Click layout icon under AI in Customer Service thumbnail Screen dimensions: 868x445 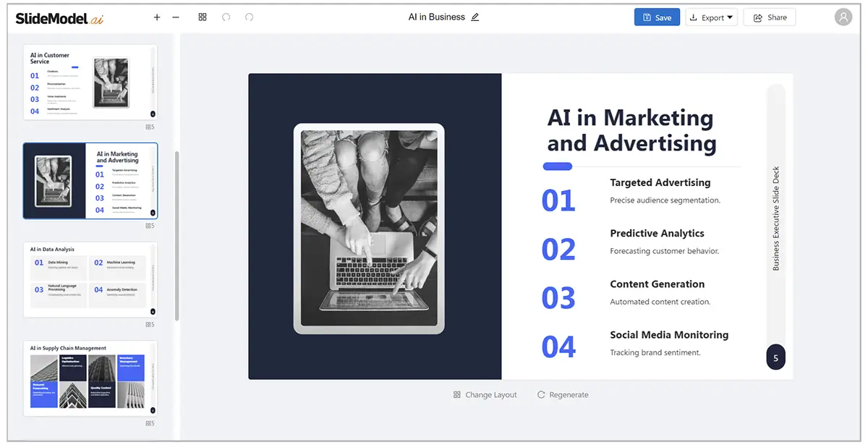(x=150, y=127)
